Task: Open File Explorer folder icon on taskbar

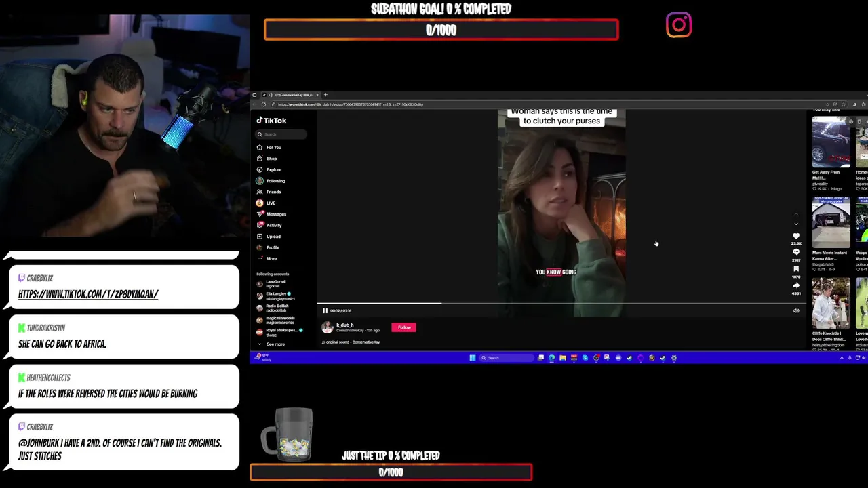Action: pos(563,358)
